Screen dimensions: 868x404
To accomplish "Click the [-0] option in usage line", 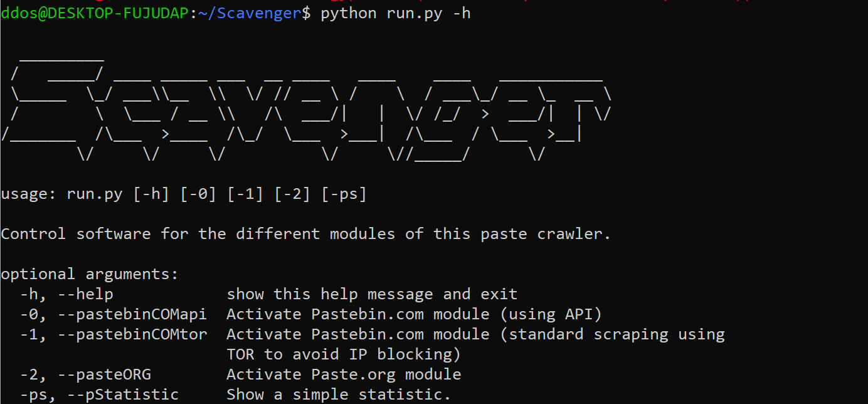I will (x=198, y=194).
